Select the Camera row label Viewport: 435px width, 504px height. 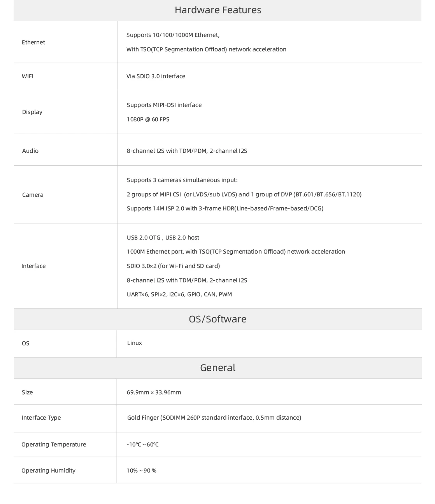pos(33,194)
